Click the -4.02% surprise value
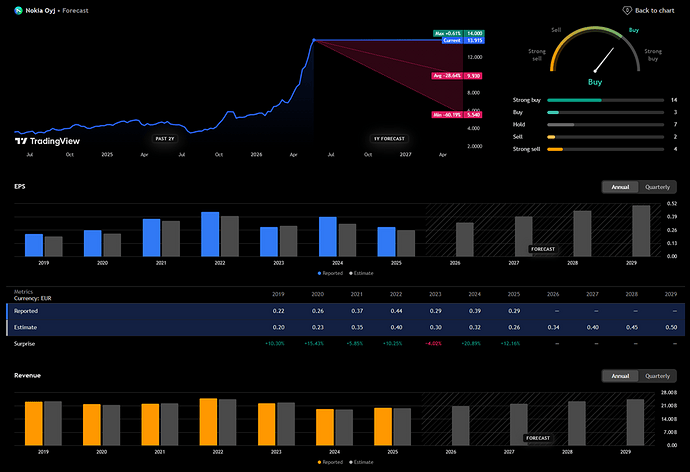 click(434, 344)
